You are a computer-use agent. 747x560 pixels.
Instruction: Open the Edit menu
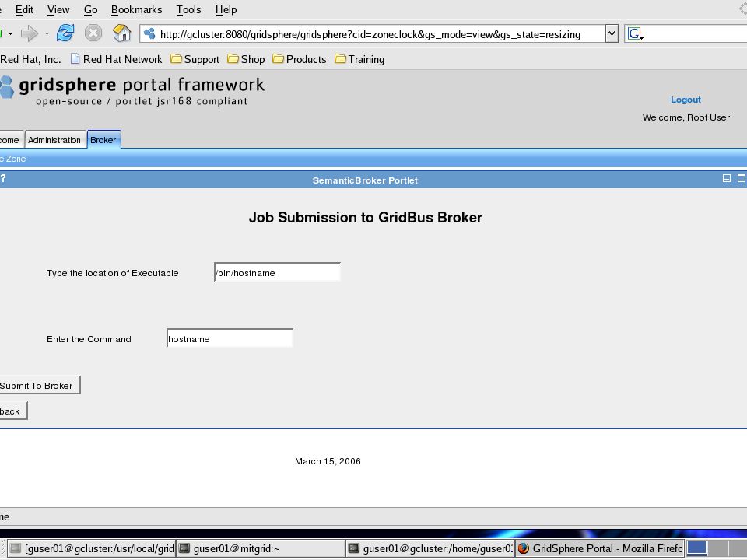click(24, 9)
